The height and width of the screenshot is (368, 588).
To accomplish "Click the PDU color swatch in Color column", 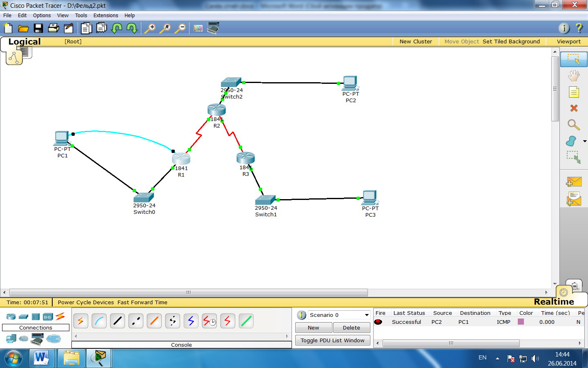I will click(521, 322).
